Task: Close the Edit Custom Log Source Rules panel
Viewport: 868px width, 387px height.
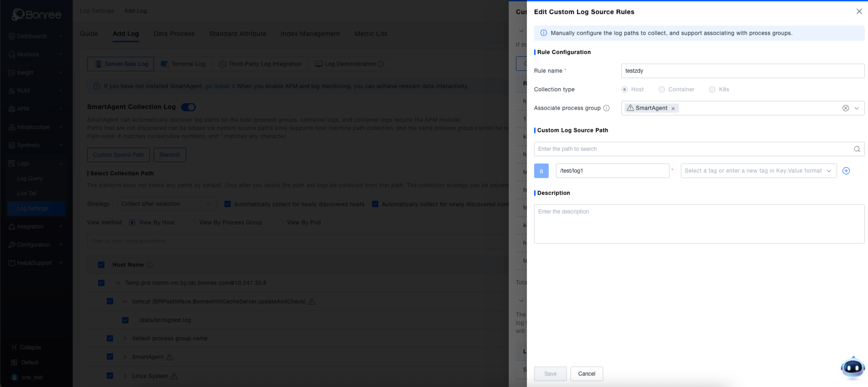Action: (x=859, y=12)
